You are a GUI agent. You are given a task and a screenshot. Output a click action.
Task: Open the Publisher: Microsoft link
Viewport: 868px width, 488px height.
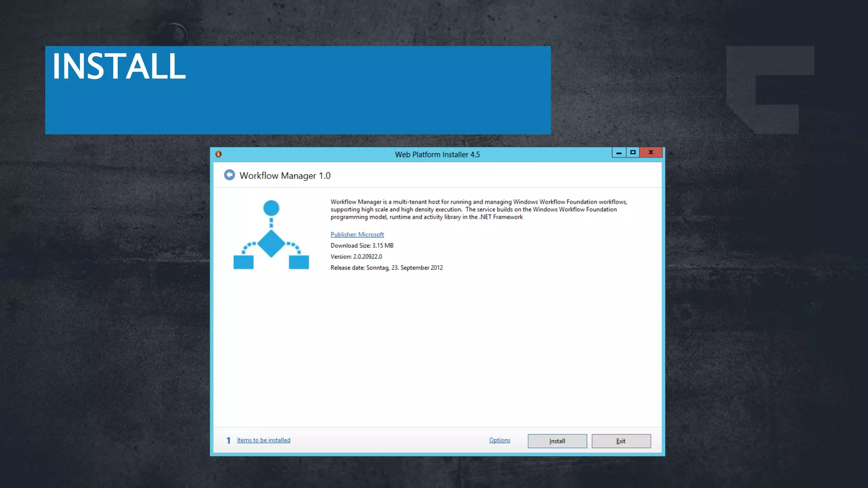357,234
